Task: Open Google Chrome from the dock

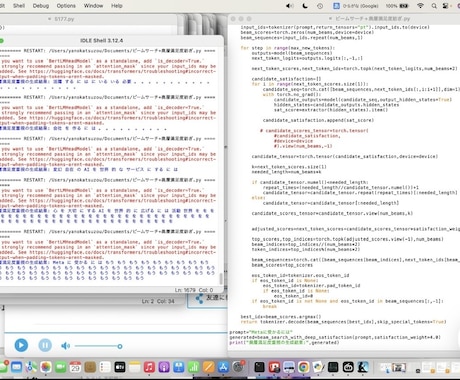Action: click(x=303, y=367)
